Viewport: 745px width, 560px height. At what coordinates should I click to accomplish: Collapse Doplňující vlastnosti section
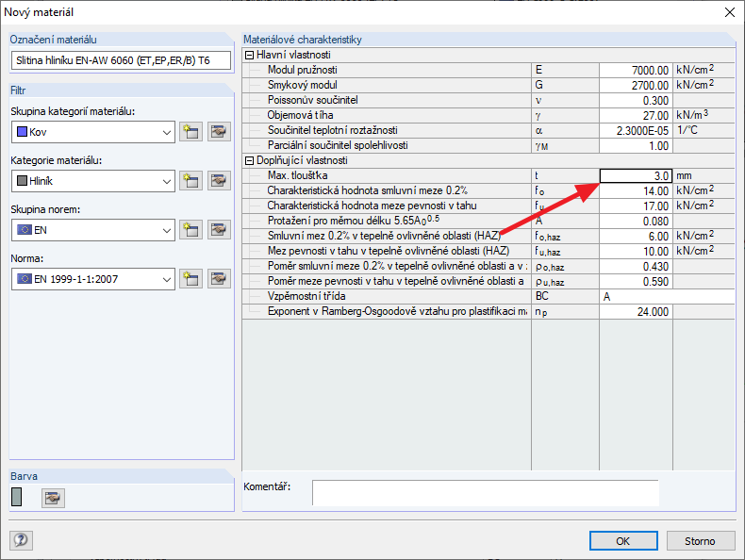(x=249, y=160)
